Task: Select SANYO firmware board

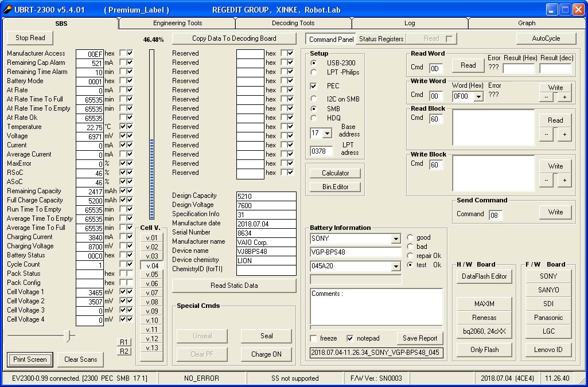Action: click(548, 290)
